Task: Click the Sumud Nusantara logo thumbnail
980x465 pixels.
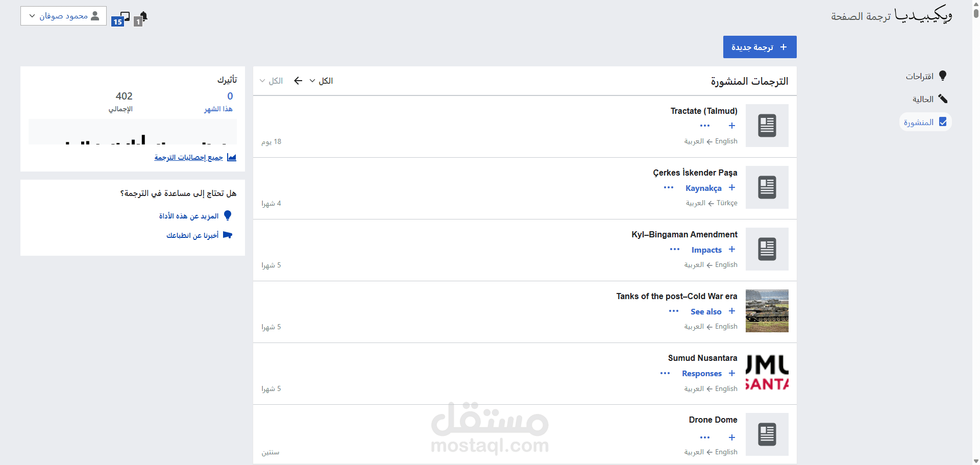Action: coord(767,373)
